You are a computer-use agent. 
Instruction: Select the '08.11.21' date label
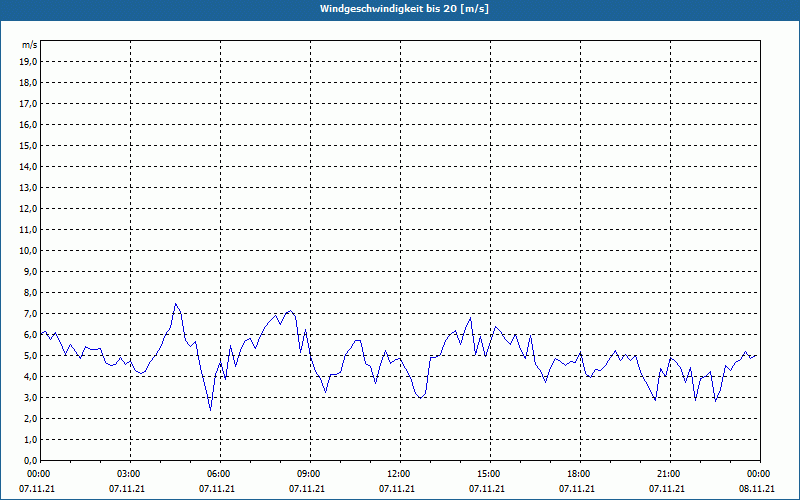[x=757, y=489]
